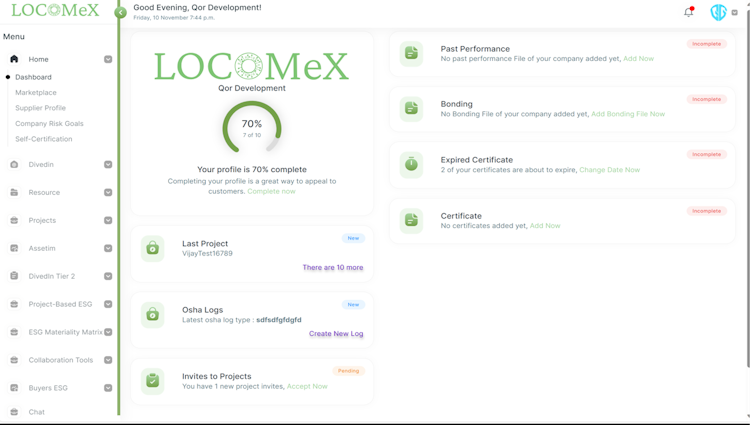This screenshot has width=750, height=425.
Task: Open Self-Certification menu item
Action: (44, 139)
